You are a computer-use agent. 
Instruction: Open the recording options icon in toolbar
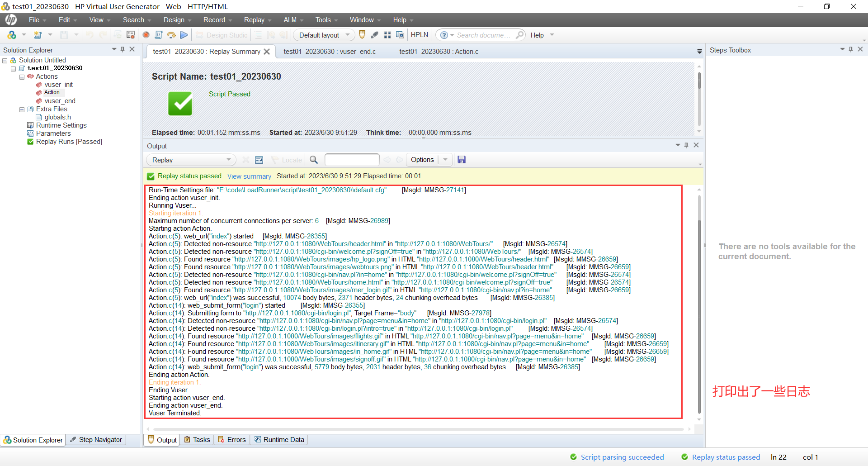pyautogui.click(x=131, y=35)
